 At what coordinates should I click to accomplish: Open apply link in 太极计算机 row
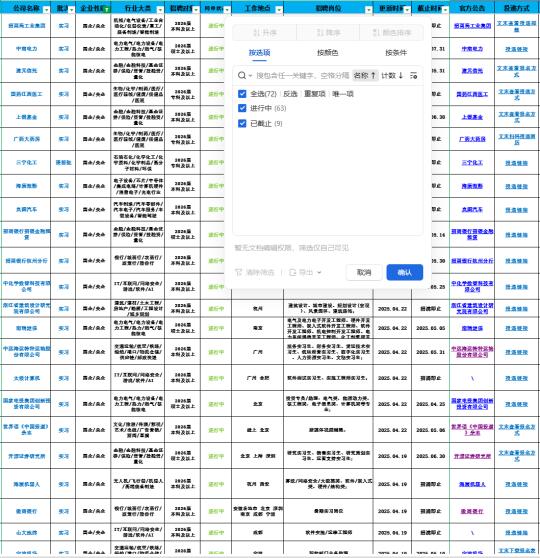(517, 378)
